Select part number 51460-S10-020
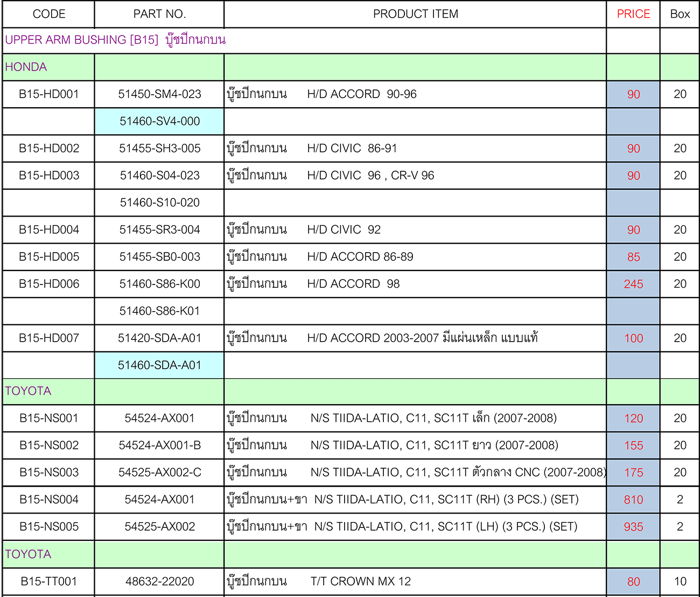The width and height of the screenshot is (700, 597). pos(159,203)
